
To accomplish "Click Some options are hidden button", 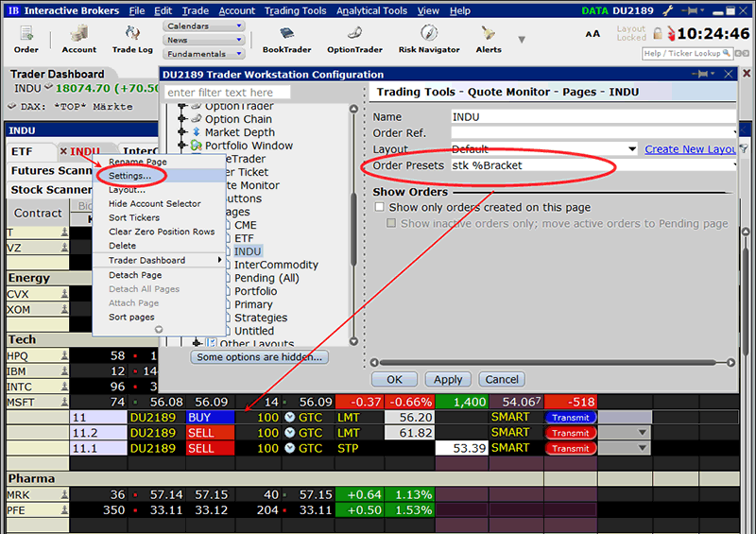I will pyautogui.click(x=259, y=357).
